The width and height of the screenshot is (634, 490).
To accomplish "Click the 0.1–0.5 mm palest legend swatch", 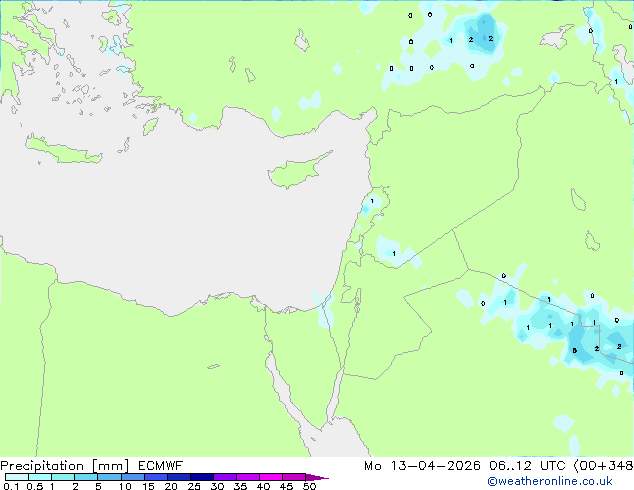I will pos(17,477).
